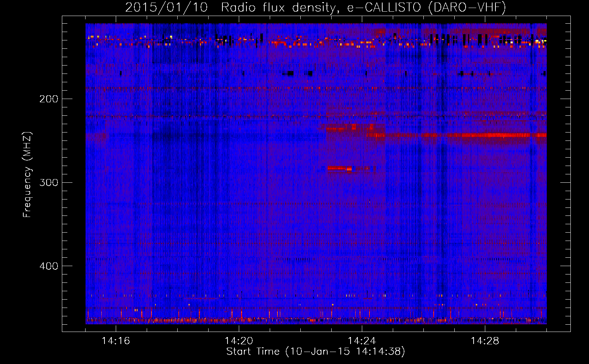
Task: Click the Frequency (MHZ) axis title
Action: 27,175
